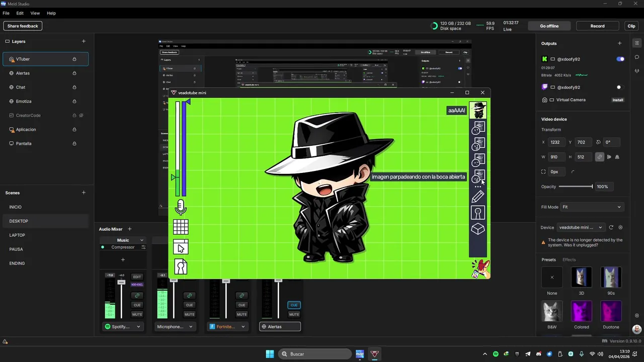
Task: Open the broadcast signal panel icon
Action: coord(637,71)
